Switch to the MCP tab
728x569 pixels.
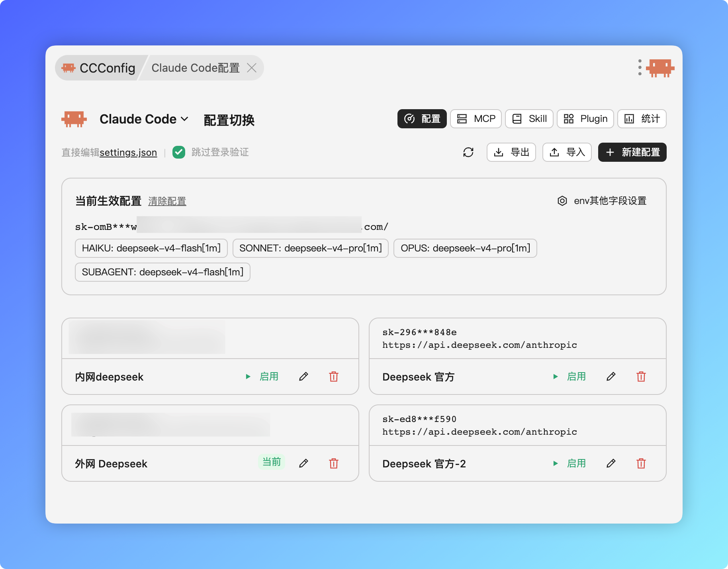click(x=476, y=119)
